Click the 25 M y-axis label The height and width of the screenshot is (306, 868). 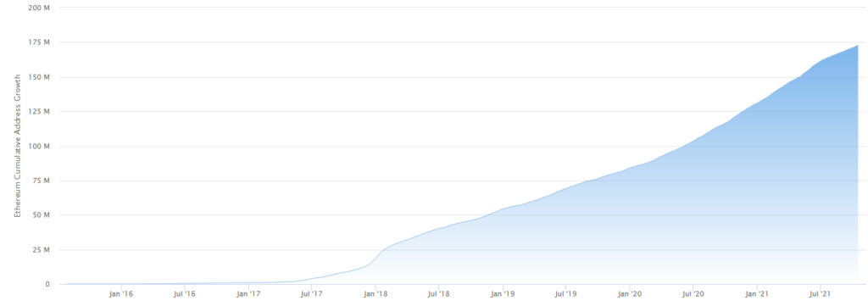coord(41,249)
